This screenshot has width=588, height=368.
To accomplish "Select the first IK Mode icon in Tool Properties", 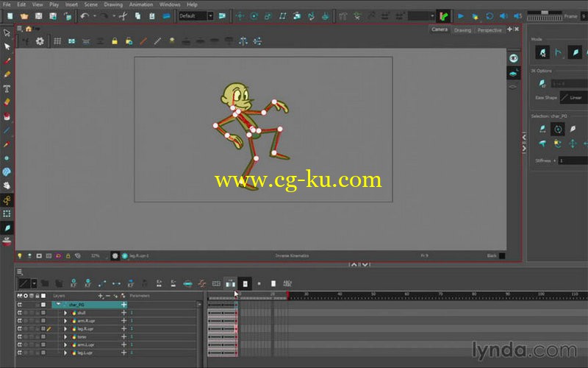I will (x=542, y=52).
